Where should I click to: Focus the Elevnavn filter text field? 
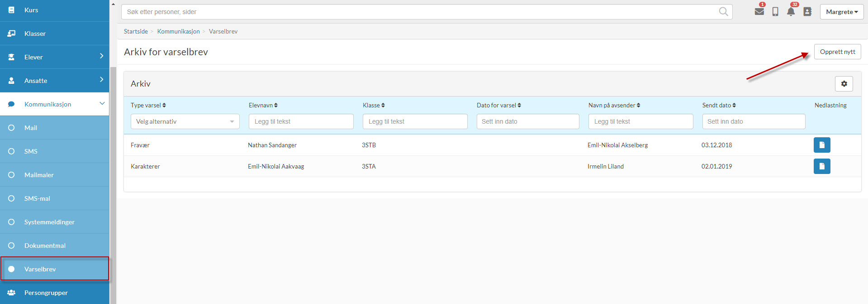(x=301, y=121)
